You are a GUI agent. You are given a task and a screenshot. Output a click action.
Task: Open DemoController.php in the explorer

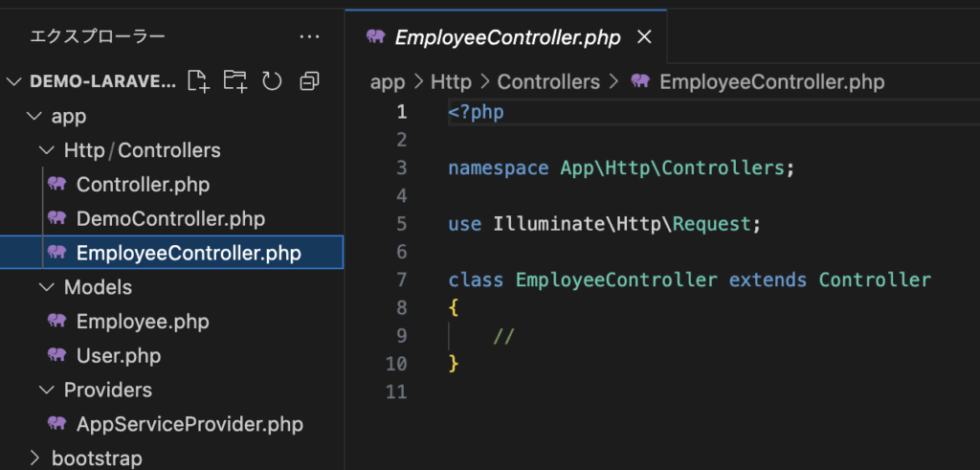click(x=170, y=219)
